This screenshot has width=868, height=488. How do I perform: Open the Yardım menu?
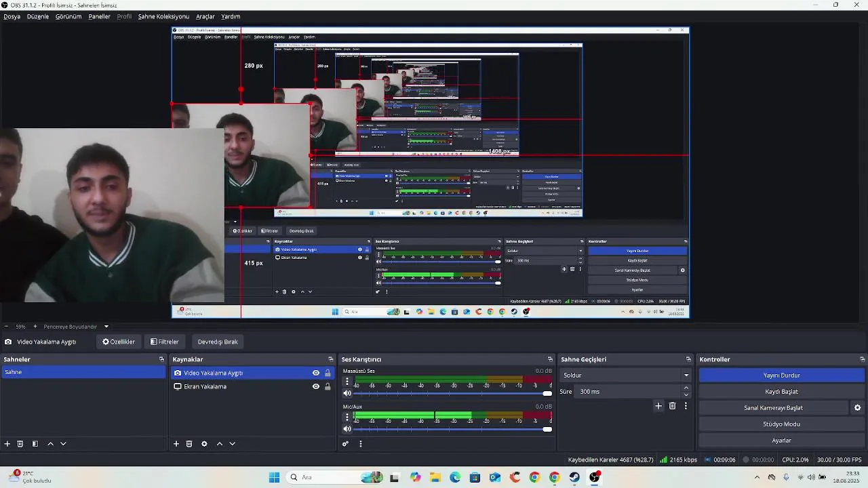[x=231, y=16]
